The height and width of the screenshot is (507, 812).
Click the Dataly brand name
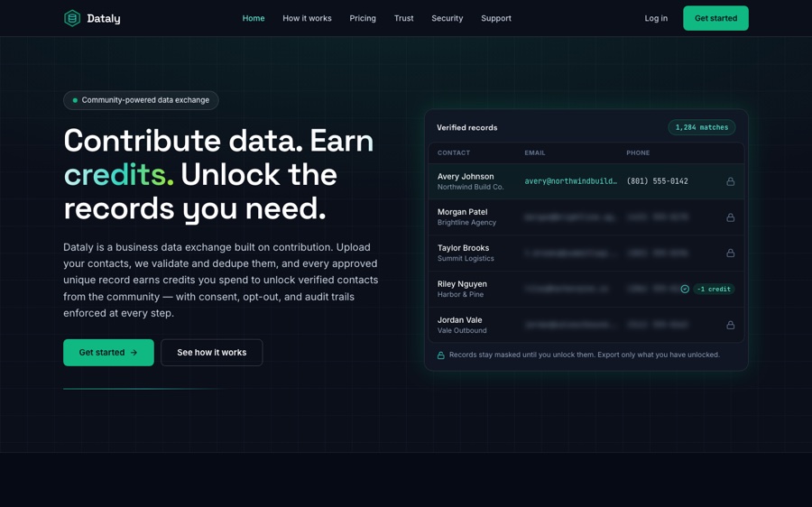pyautogui.click(x=104, y=19)
